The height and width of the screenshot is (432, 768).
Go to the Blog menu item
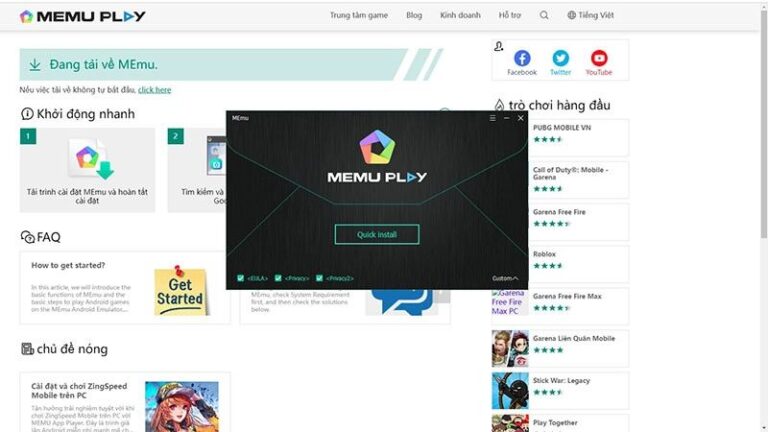point(414,16)
